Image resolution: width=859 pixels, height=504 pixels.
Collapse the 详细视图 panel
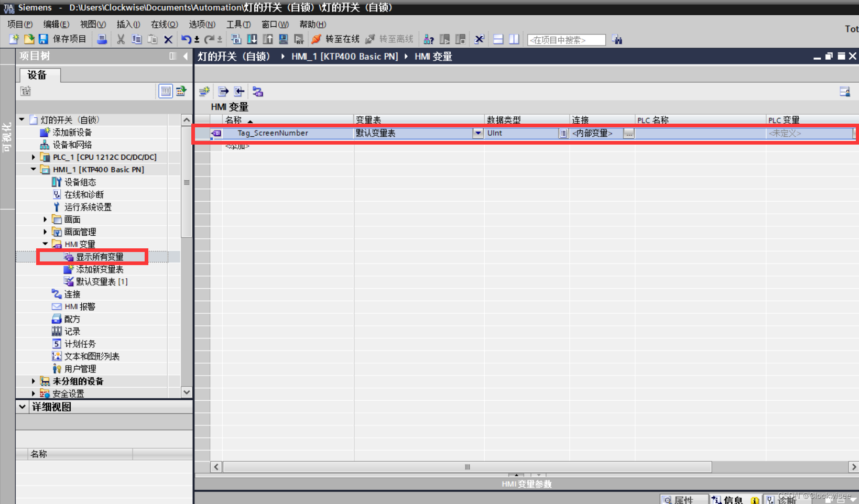[23, 407]
